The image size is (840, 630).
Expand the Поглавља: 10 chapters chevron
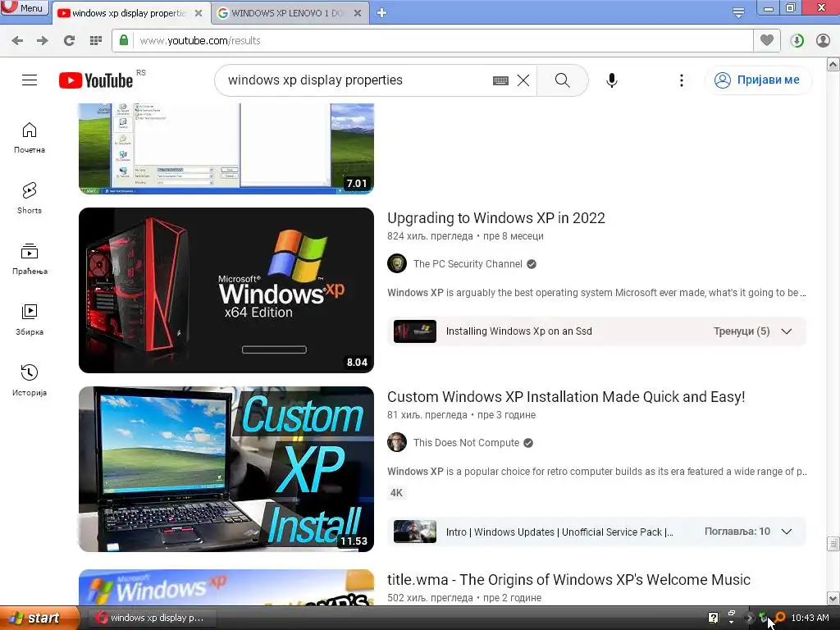787,532
